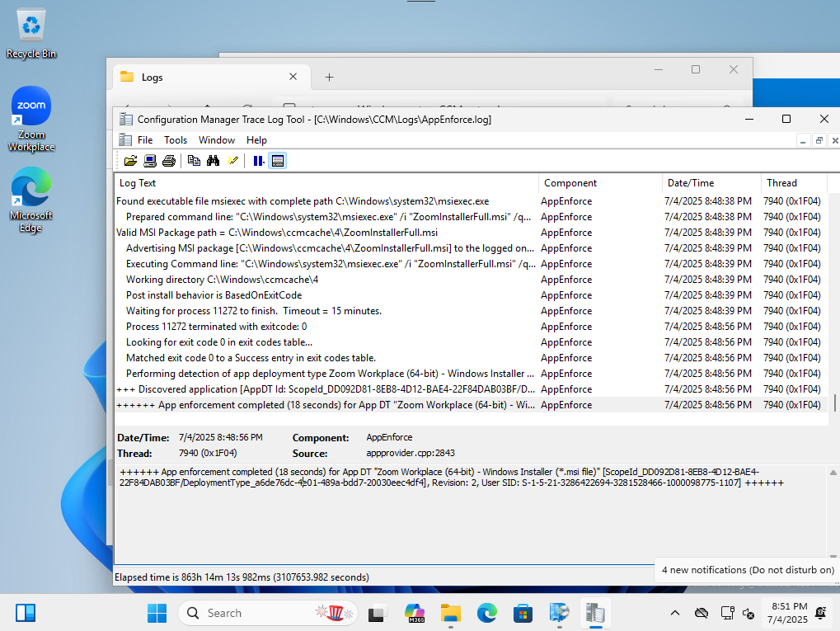Open Task View on the taskbar
Viewport: 840px width, 631px height.
pos(378,613)
